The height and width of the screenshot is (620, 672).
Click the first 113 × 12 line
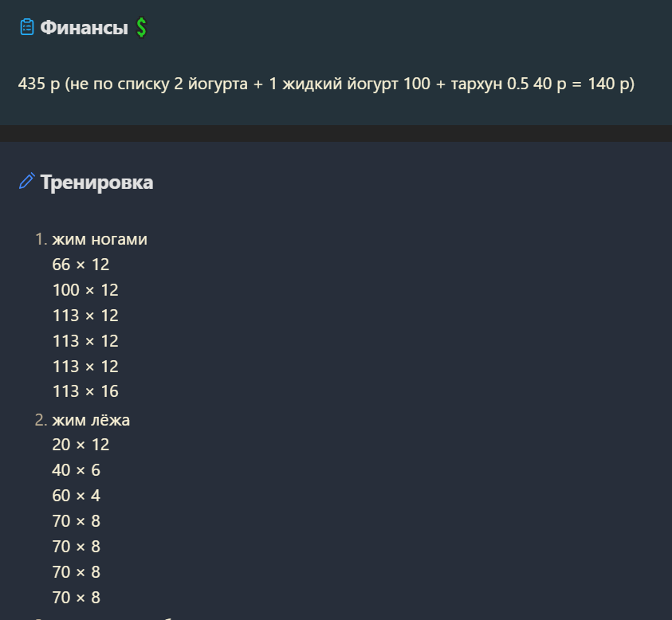coord(85,316)
